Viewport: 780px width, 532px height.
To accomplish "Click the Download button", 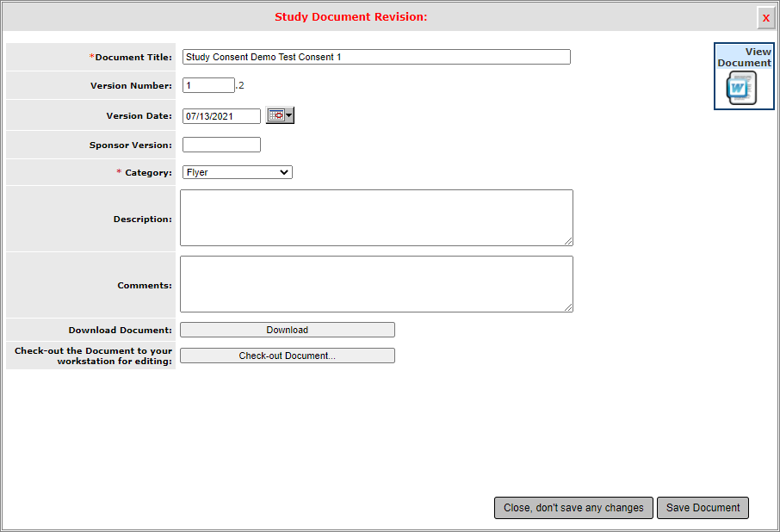I will [288, 330].
